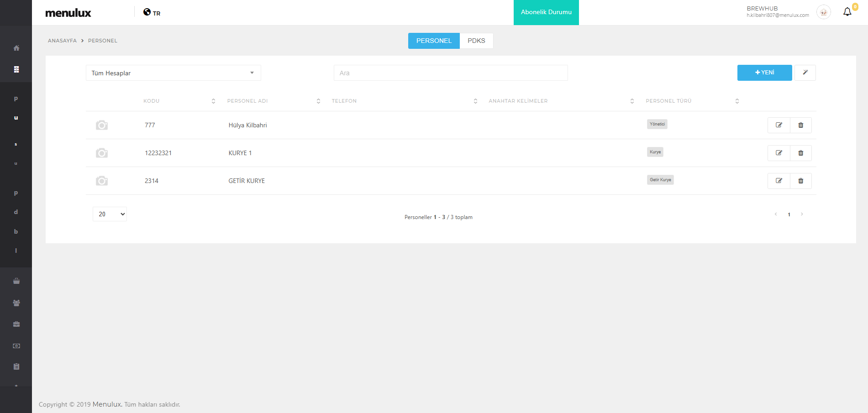
Task: Sort by Personel Türü column
Action: [736, 101]
